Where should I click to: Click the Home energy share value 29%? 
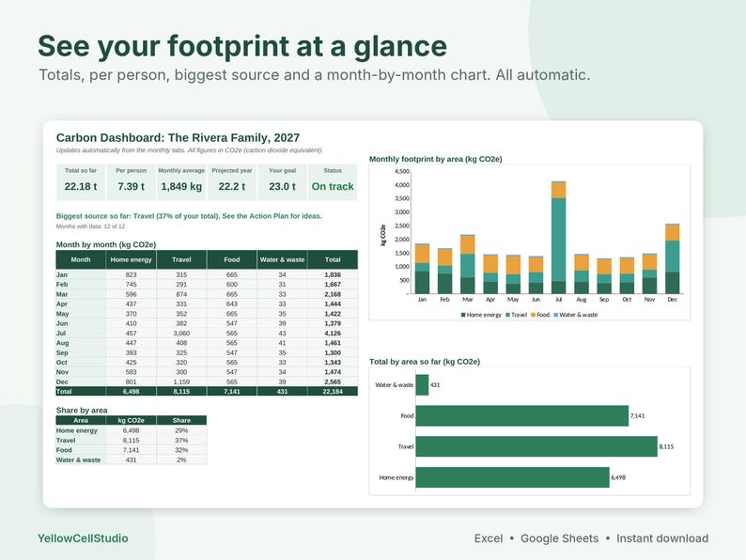point(181,430)
